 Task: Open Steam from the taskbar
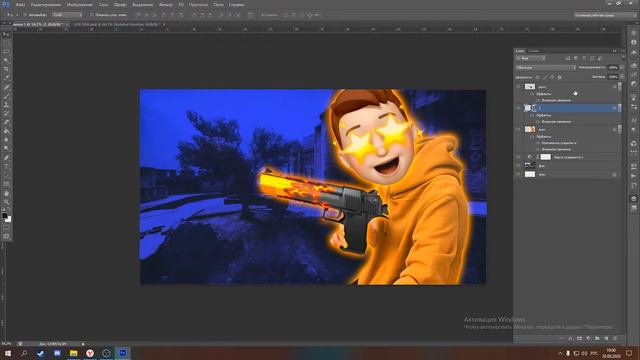40,353
